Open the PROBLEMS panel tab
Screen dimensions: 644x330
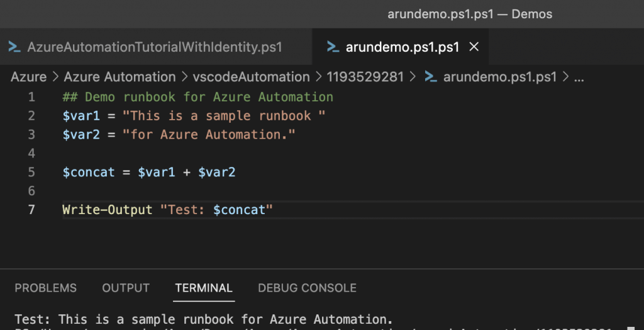tap(45, 288)
